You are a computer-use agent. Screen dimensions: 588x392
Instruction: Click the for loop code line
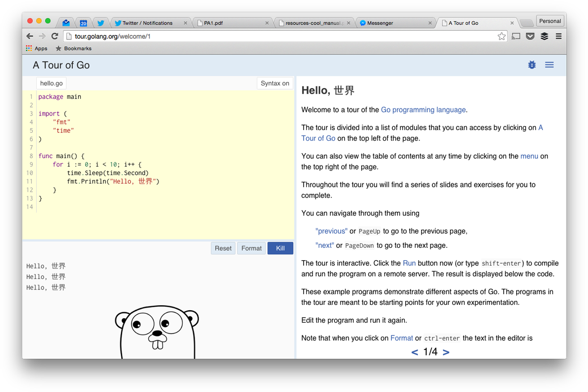click(97, 165)
